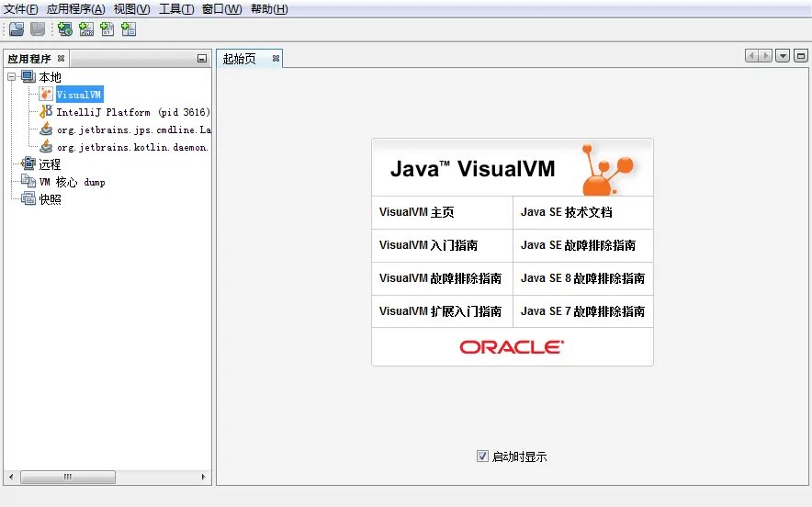The height and width of the screenshot is (507, 812).
Task: Click the VisualVM application icon in the tree
Action: coord(46,95)
